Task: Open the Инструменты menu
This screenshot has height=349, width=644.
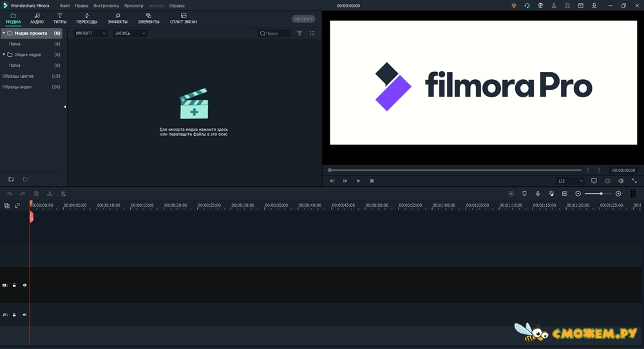Action: (x=106, y=6)
